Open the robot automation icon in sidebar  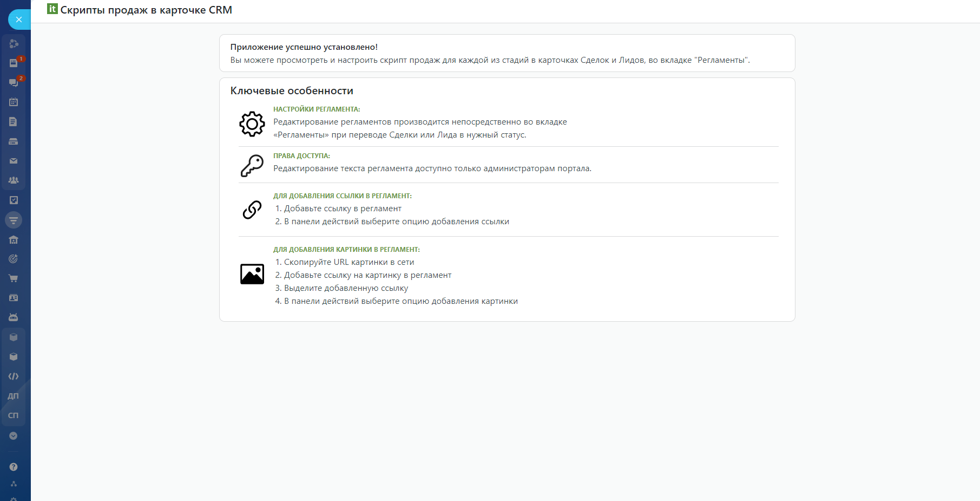coord(14,317)
